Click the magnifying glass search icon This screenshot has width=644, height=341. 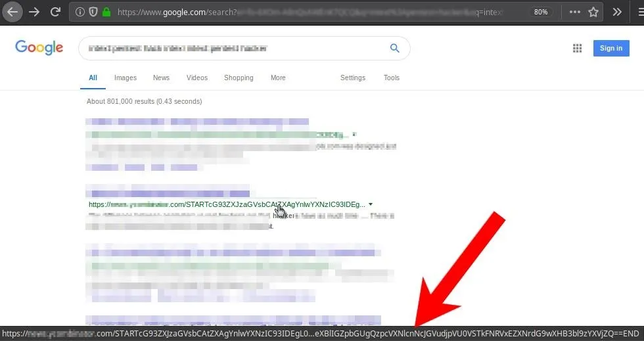pos(395,48)
